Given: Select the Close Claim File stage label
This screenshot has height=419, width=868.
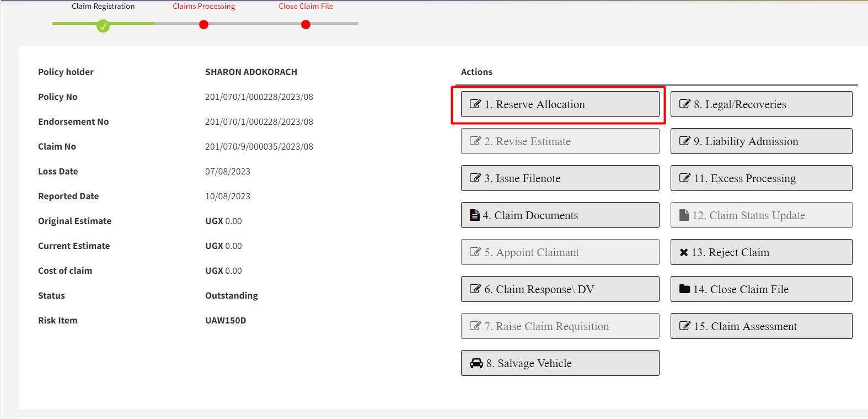Looking at the screenshot, I should 306,6.
